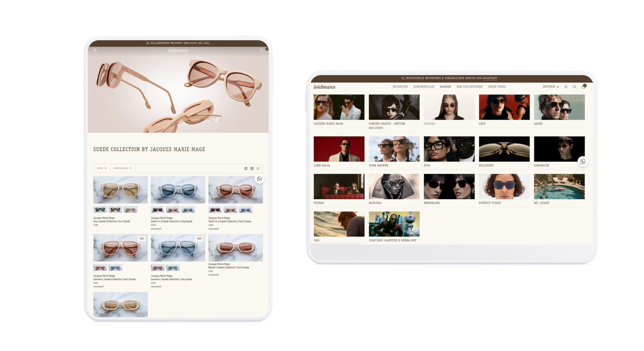Open Leonard Sky Suede product image

point(178,248)
